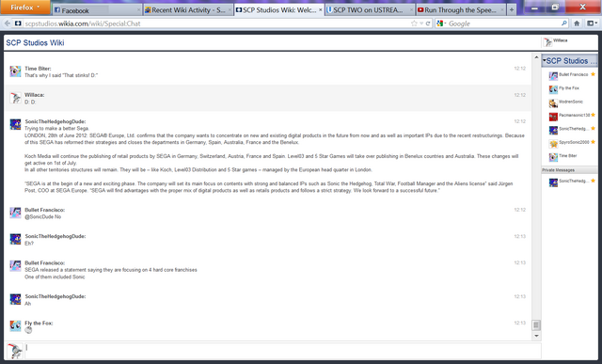Switch to the Run Through the Speed tab

461,10
